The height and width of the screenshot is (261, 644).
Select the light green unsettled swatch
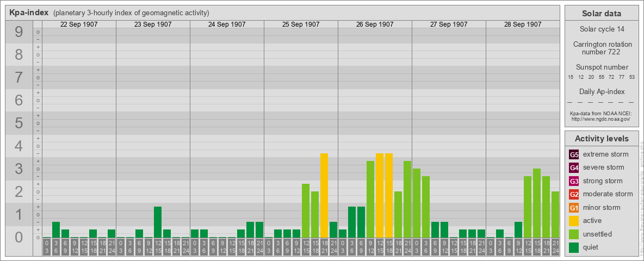(574, 234)
